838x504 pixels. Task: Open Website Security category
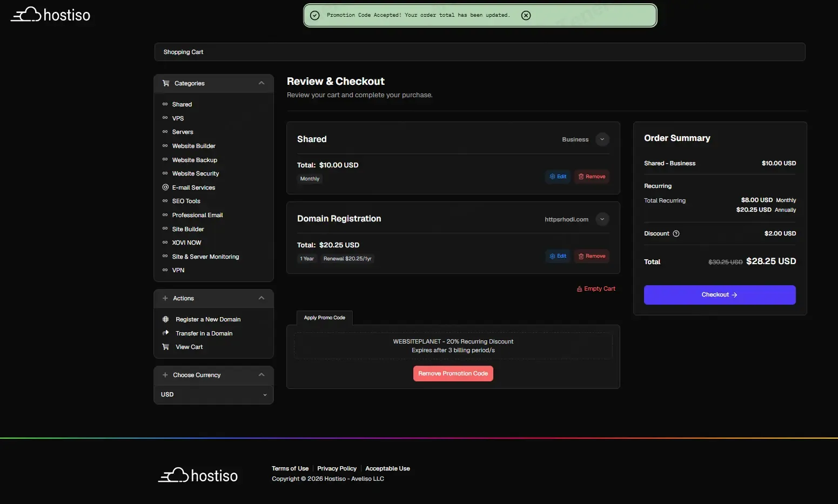coord(196,173)
